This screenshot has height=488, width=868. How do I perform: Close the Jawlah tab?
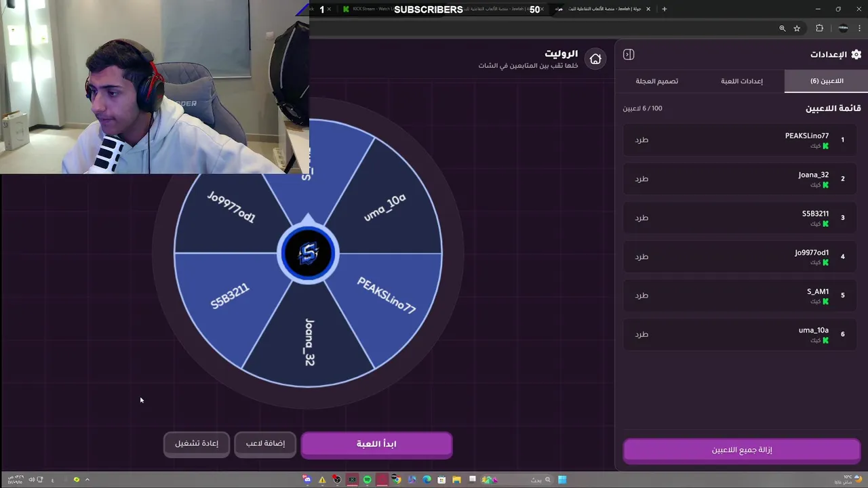648,9
